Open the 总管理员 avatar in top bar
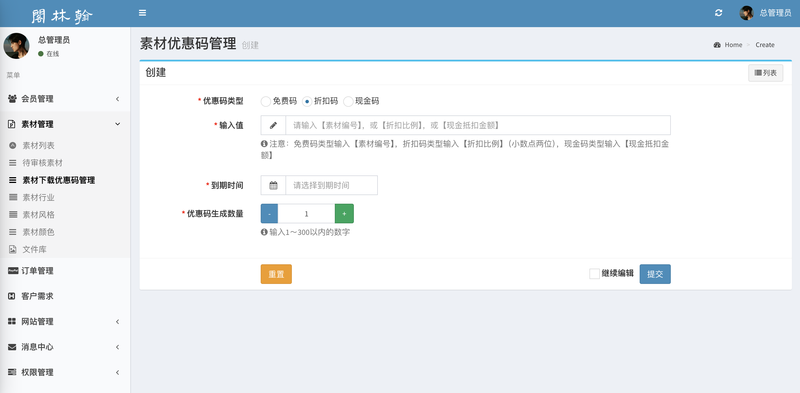The image size is (800, 393). point(746,13)
